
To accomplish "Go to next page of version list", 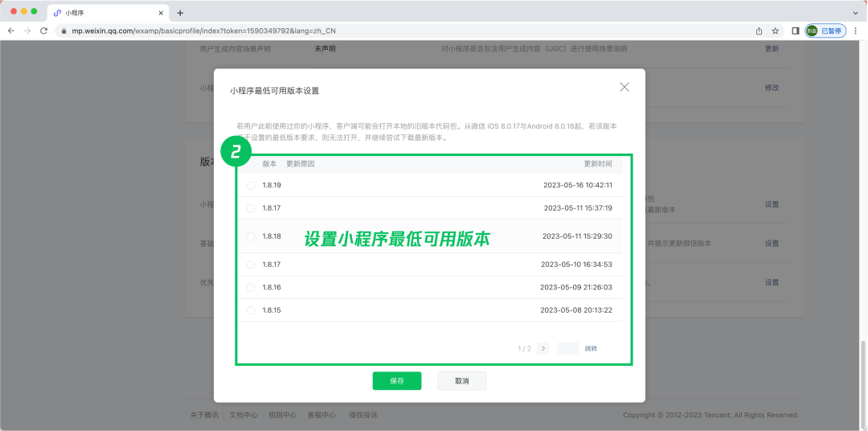I will (x=543, y=348).
